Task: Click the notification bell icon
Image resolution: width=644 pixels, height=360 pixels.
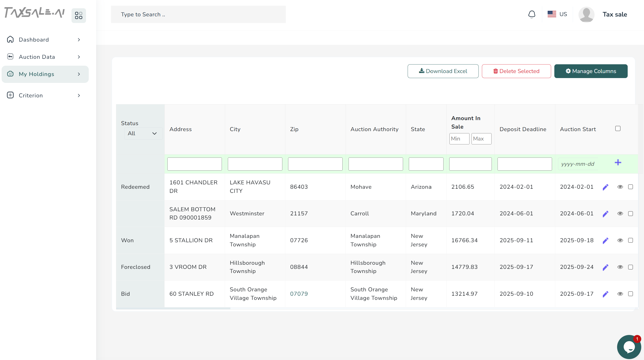Action: 532,14
